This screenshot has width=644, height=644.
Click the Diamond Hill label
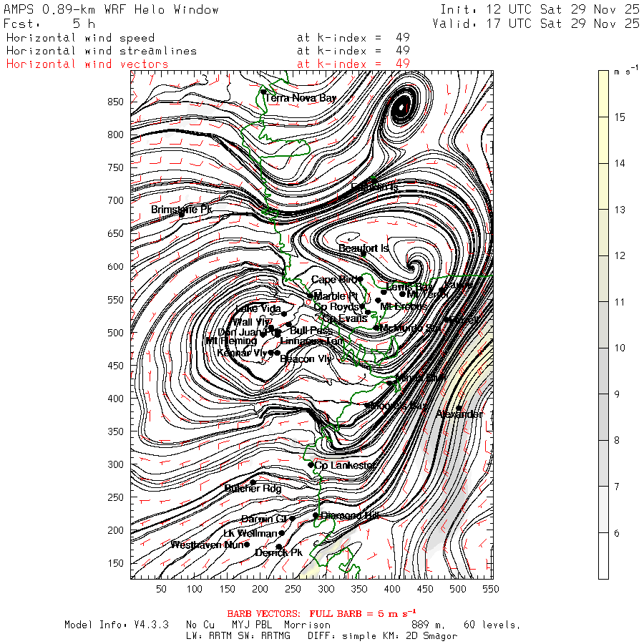349,515
